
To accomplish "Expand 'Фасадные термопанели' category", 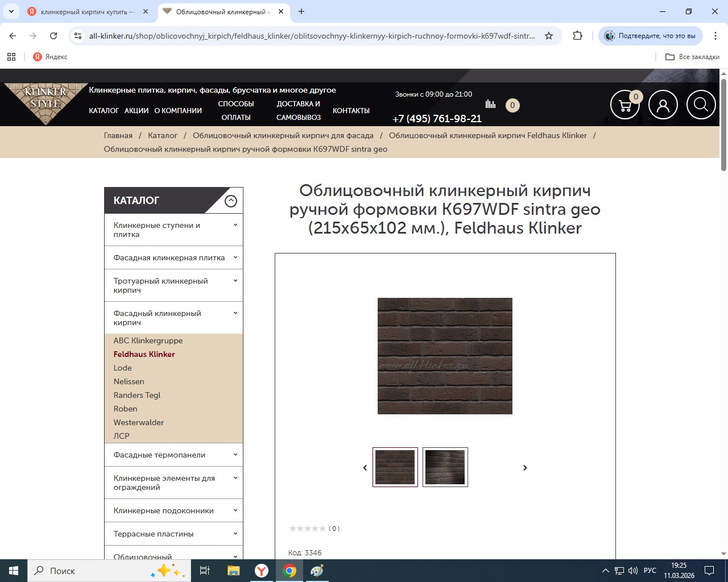I will 235,455.
